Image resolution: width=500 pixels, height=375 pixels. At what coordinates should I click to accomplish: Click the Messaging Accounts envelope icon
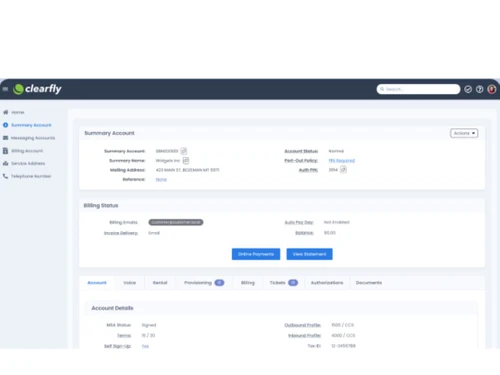[6, 138]
